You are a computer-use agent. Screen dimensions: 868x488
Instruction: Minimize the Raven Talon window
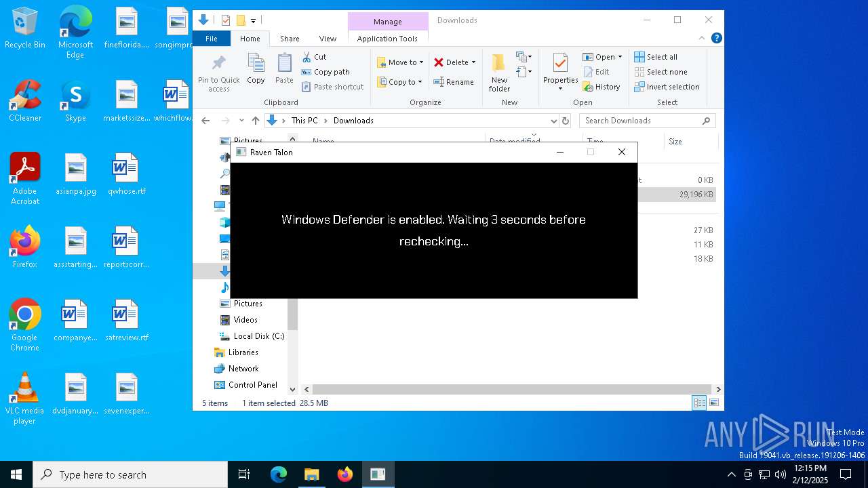559,152
